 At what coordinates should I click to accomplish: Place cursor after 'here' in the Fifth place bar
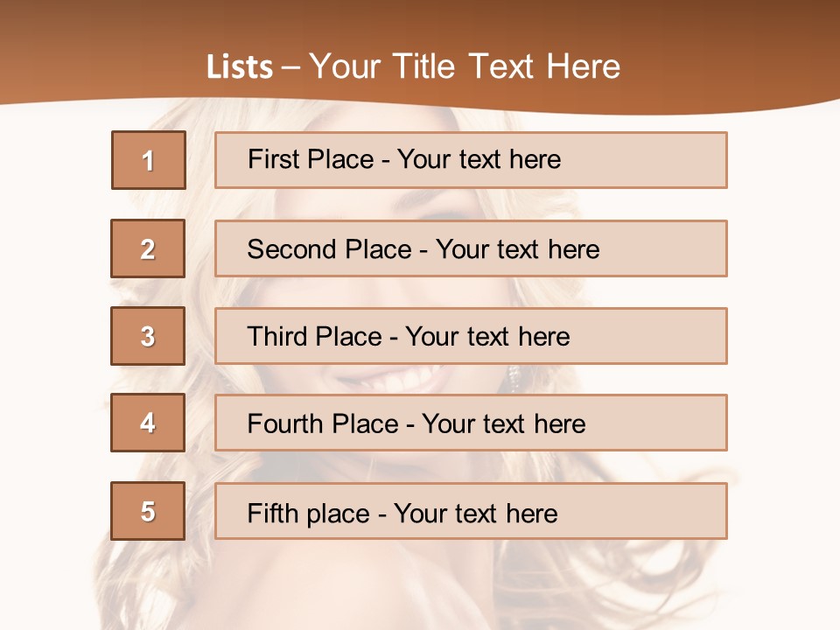(x=558, y=513)
